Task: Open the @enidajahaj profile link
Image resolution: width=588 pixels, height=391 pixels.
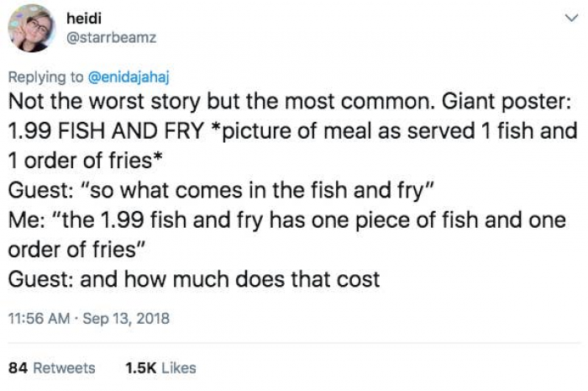Action: [129, 78]
